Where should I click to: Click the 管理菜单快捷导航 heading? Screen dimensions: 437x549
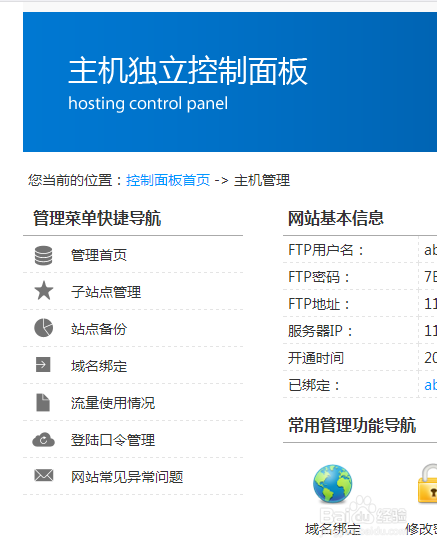tap(97, 218)
